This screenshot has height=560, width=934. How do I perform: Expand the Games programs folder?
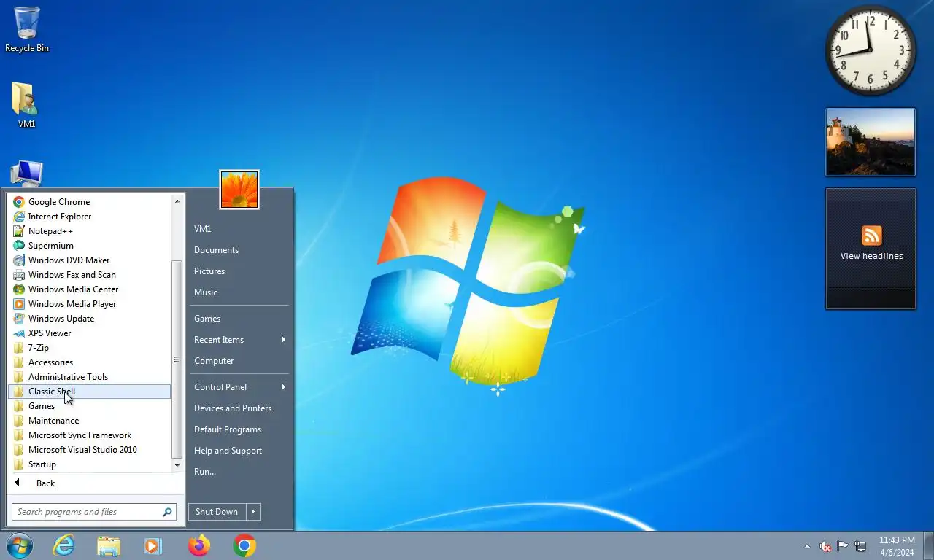89,406
